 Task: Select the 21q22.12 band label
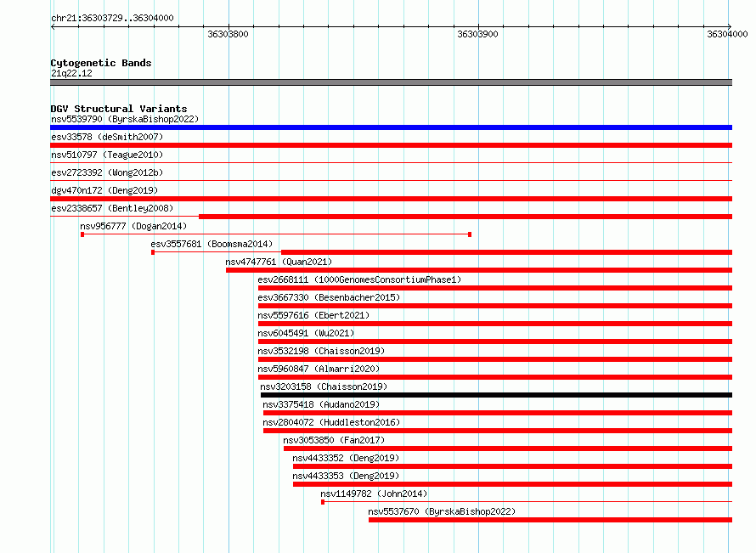point(71,73)
